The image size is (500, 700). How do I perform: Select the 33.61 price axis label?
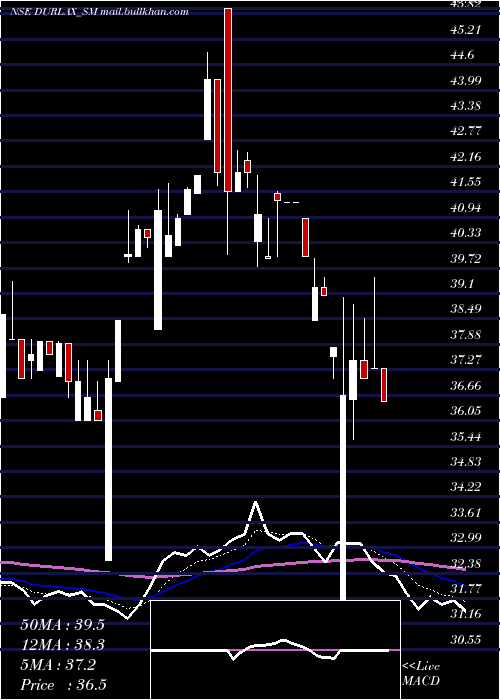[x=466, y=512]
